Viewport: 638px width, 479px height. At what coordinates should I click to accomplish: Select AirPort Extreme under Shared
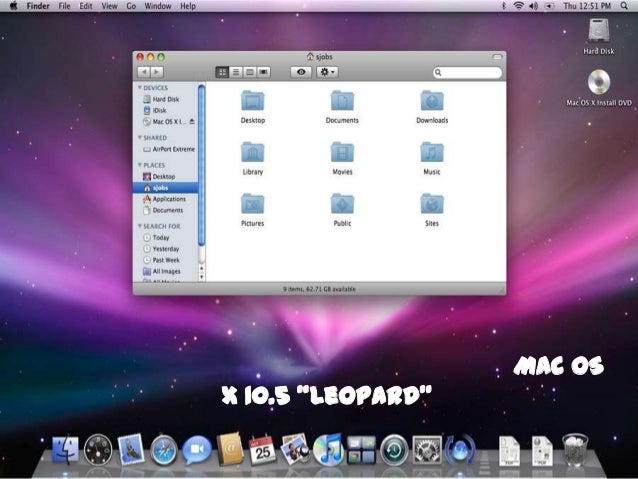click(166, 149)
